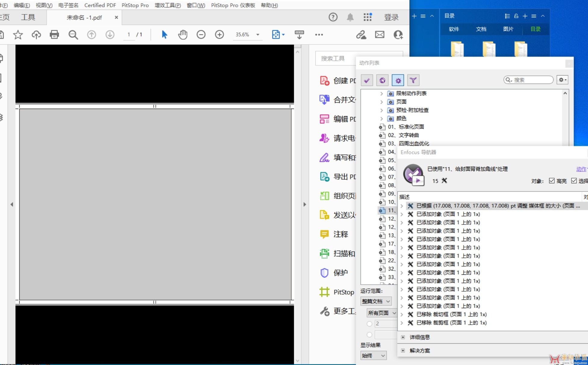This screenshot has height=365, width=588.
Task: Click the notifications bell icon
Action: pyautogui.click(x=350, y=17)
